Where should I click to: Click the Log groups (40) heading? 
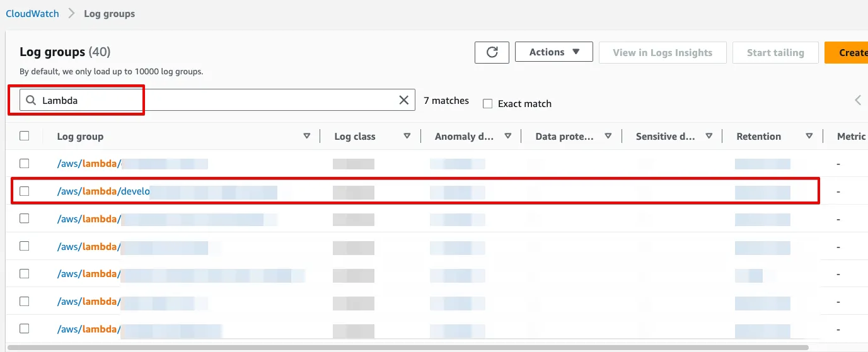[x=65, y=52]
